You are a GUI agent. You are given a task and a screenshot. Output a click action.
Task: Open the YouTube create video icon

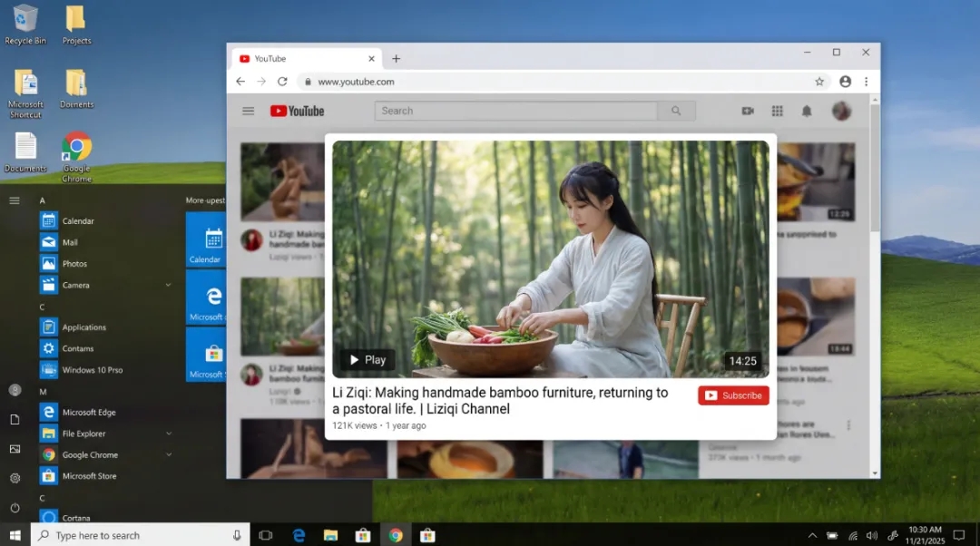pyautogui.click(x=746, y=110)
